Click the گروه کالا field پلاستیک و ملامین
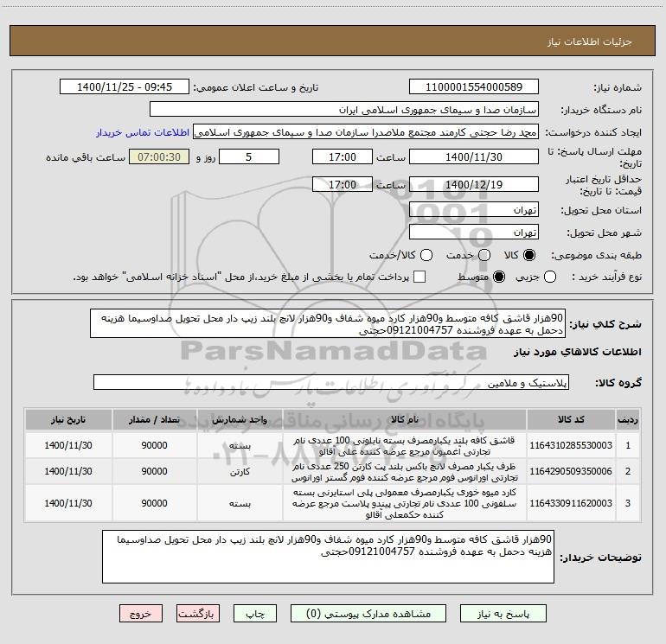 coord(331,382)
